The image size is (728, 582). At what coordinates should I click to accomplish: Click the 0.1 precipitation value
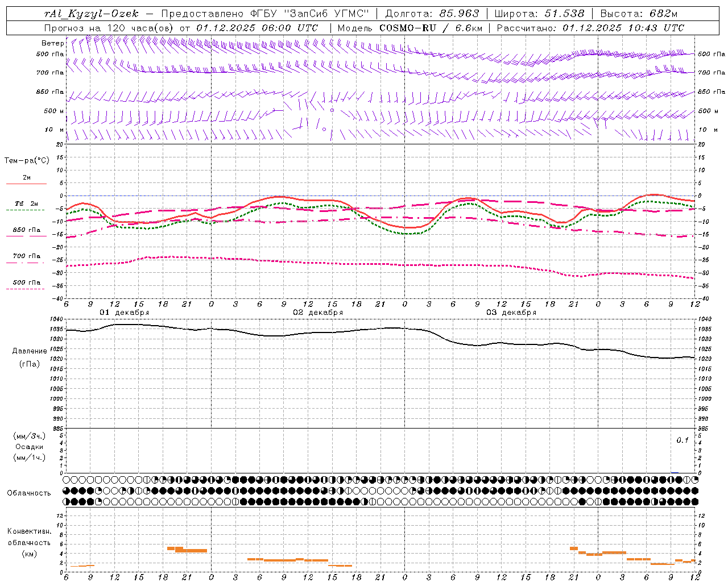click(x=682, y=440)
